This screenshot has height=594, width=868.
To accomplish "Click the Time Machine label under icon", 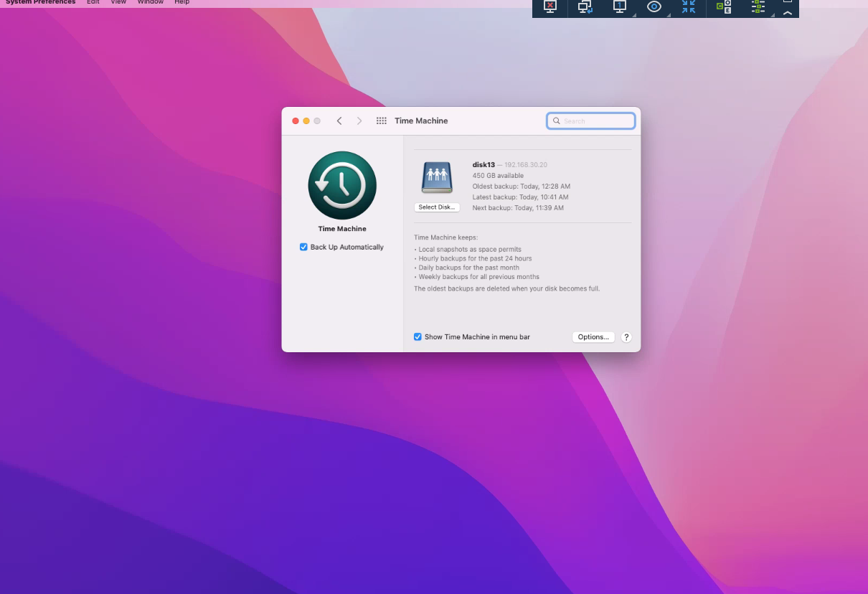I will point(342,229).
